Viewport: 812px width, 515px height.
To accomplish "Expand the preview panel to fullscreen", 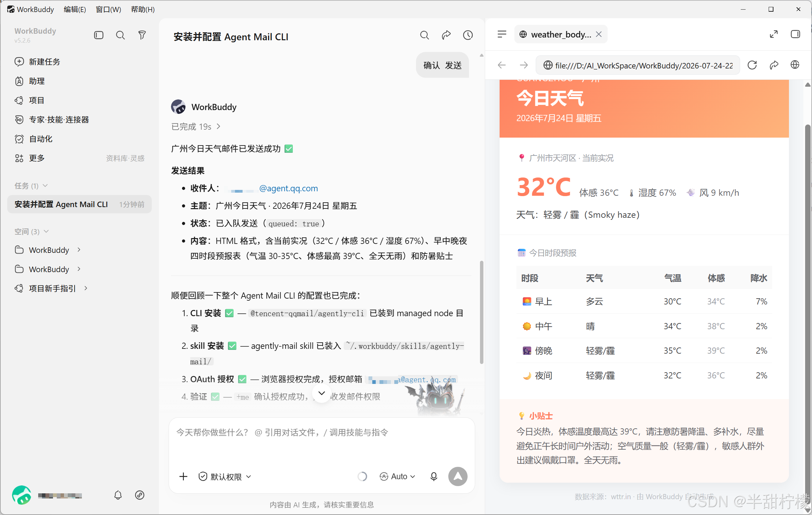I will (774, 34).
